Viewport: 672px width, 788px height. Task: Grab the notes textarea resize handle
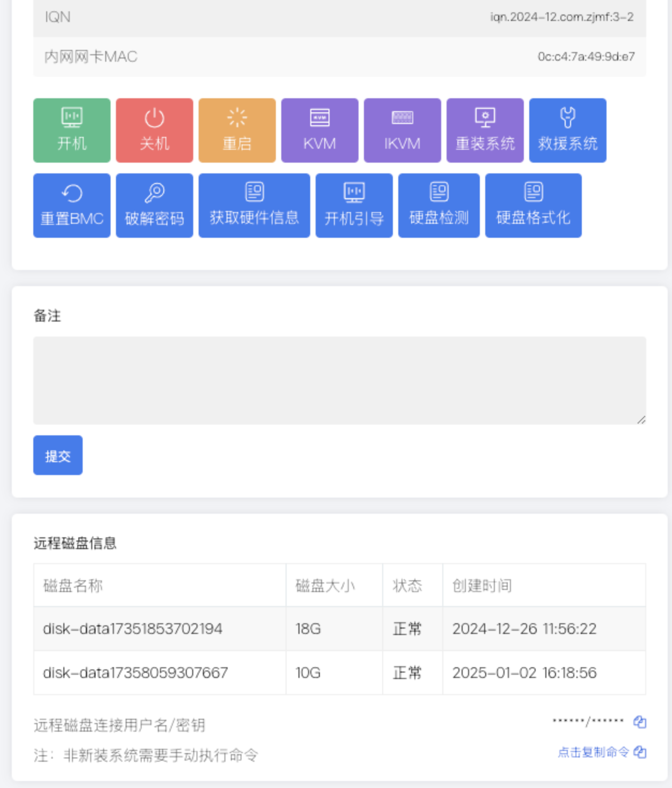pos(641,420)
